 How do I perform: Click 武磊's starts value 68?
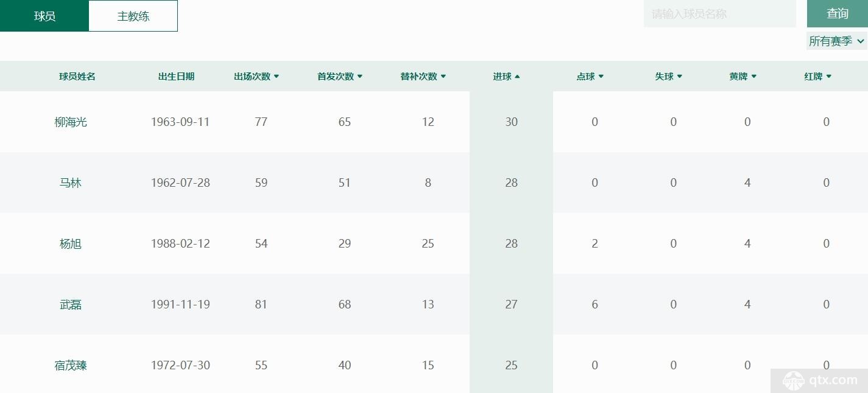coord(345,304)
